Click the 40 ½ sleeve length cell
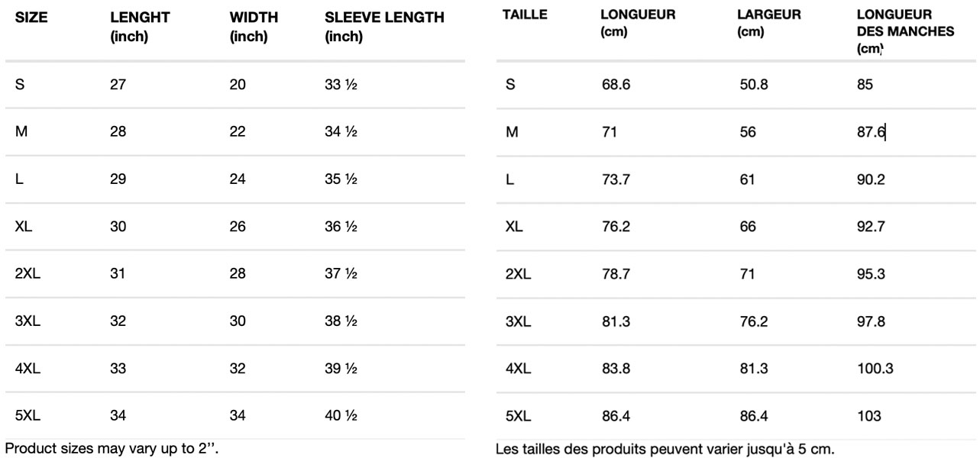This screenshot has height=458, width=980. tap(341, 416)
